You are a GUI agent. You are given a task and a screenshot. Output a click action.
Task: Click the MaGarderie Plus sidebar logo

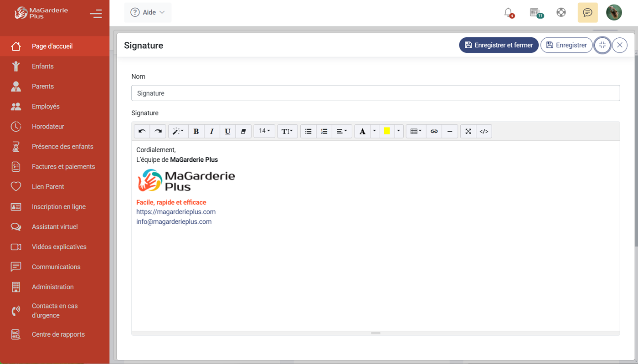[41, 13]
